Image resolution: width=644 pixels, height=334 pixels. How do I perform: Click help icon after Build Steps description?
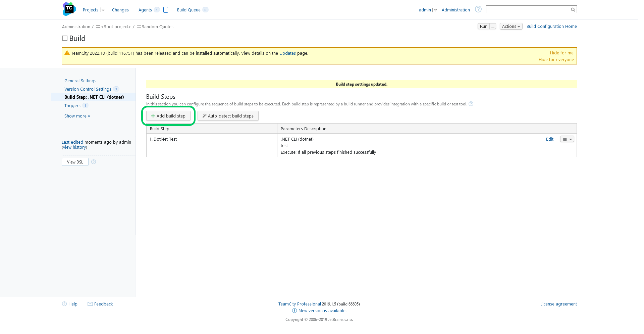tap(471, 104)
